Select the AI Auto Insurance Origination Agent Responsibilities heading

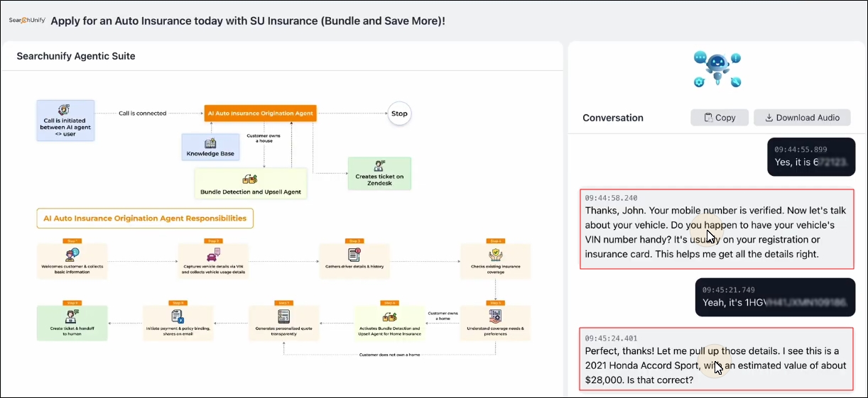click(x=145, y=219)
